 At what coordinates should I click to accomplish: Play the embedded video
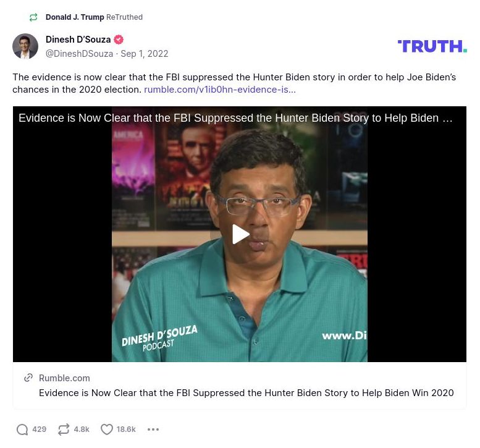[x=240, y=234]
